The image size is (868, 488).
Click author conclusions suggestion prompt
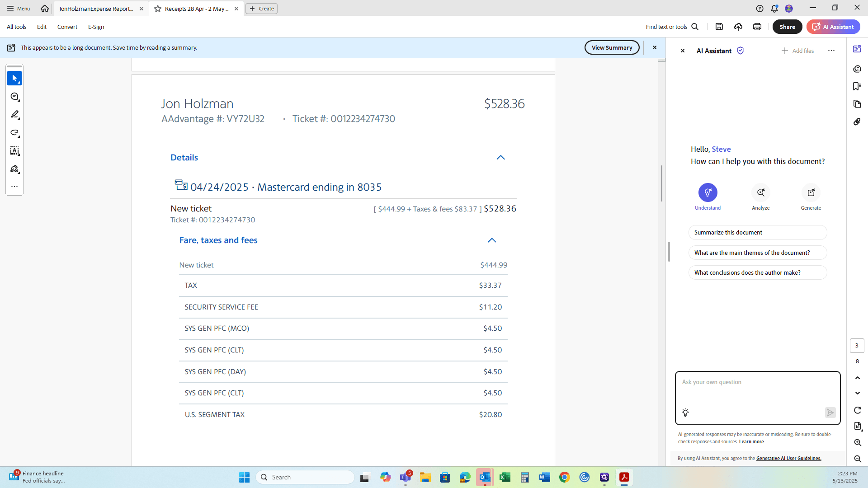(x=758, y=272)
